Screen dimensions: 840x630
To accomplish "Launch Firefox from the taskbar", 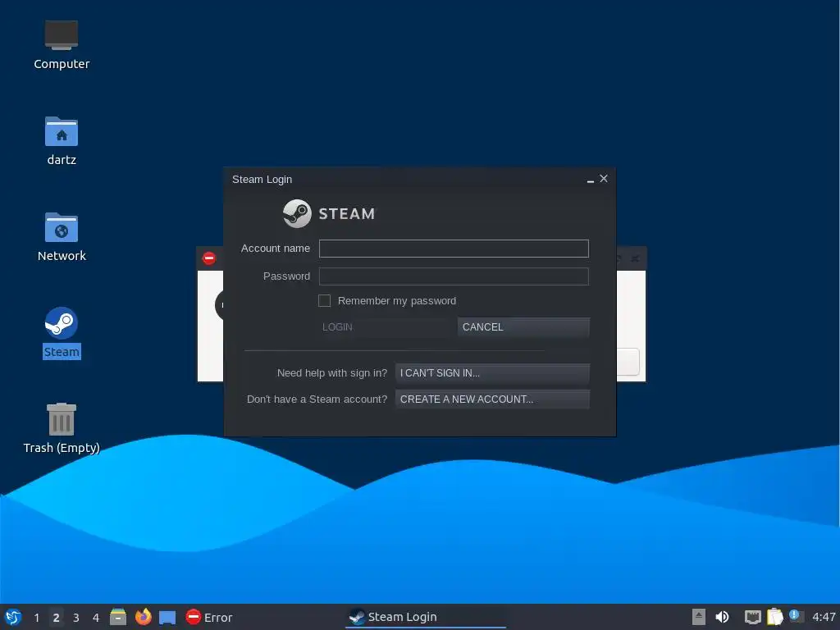I will coord(143,617).
